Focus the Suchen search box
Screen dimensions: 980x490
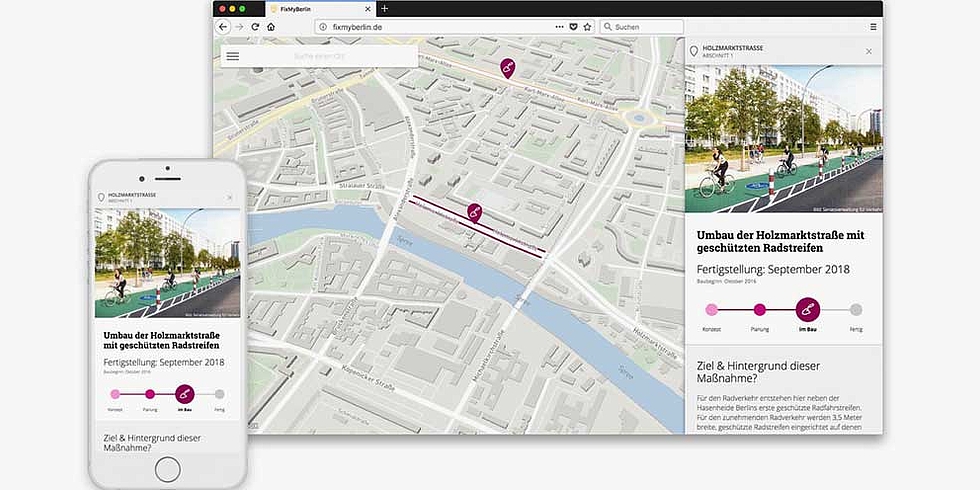642,27
